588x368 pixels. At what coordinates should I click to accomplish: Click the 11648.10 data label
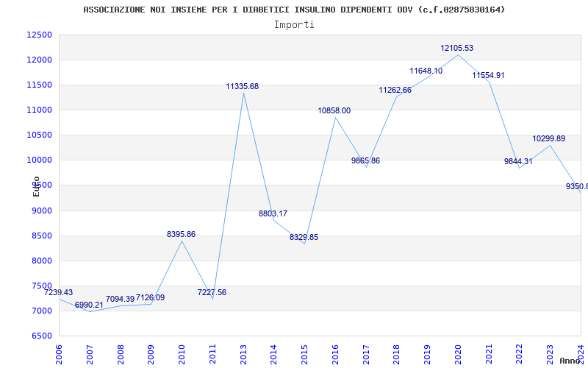click(x=426, y=71)
